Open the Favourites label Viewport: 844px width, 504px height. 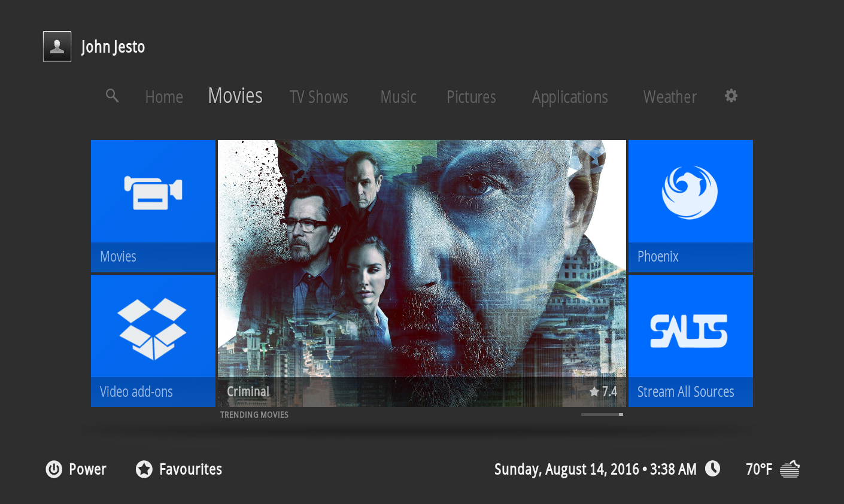pyautogui.click(x=190, y=469)
